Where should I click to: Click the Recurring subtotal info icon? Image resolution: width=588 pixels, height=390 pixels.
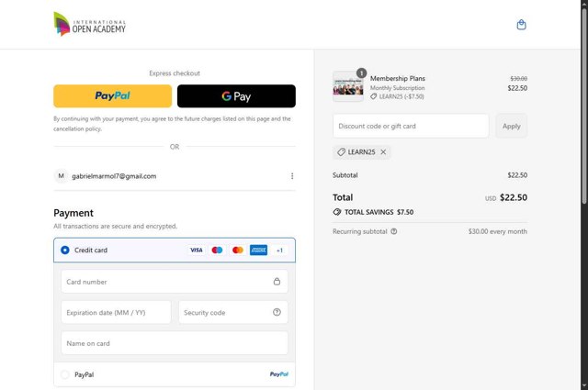(394, 231)
